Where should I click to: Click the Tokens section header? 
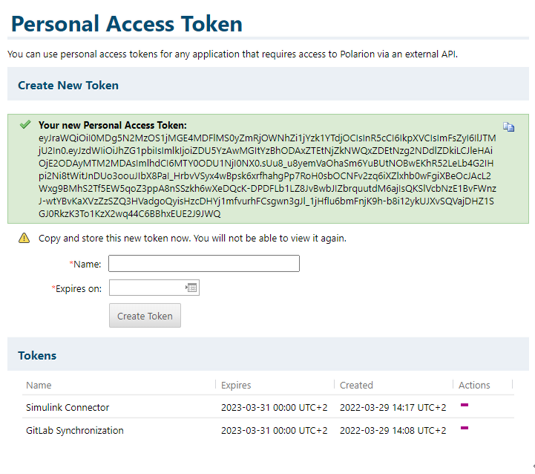coord(37,355)
